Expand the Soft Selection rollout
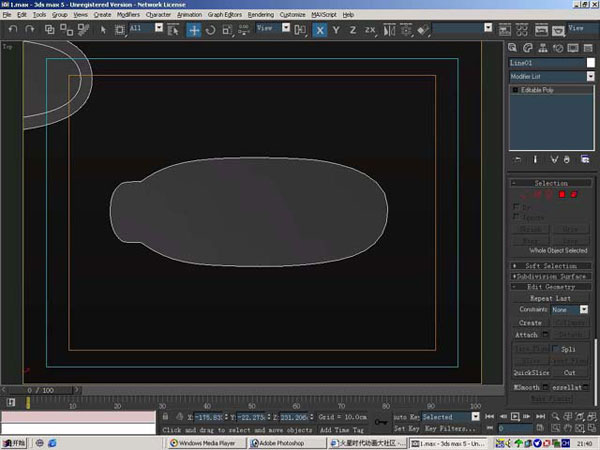The image size is (600, 450). [x=551, y=266]
